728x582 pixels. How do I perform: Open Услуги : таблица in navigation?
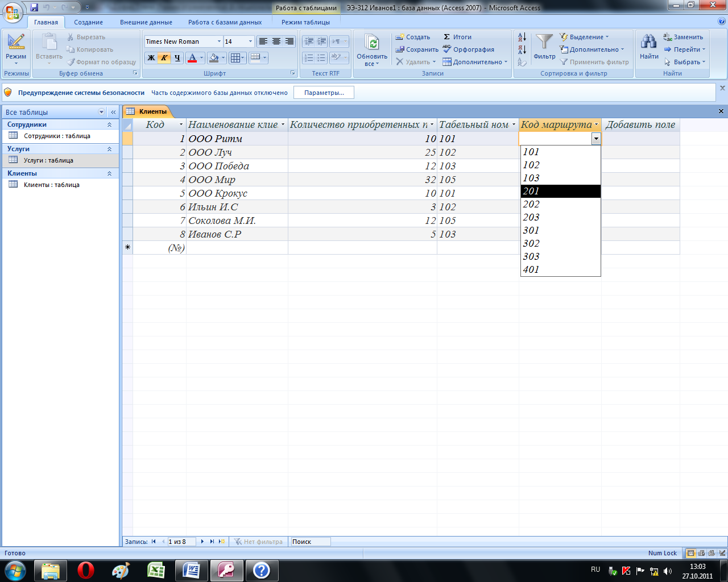(x=48, y=160)
